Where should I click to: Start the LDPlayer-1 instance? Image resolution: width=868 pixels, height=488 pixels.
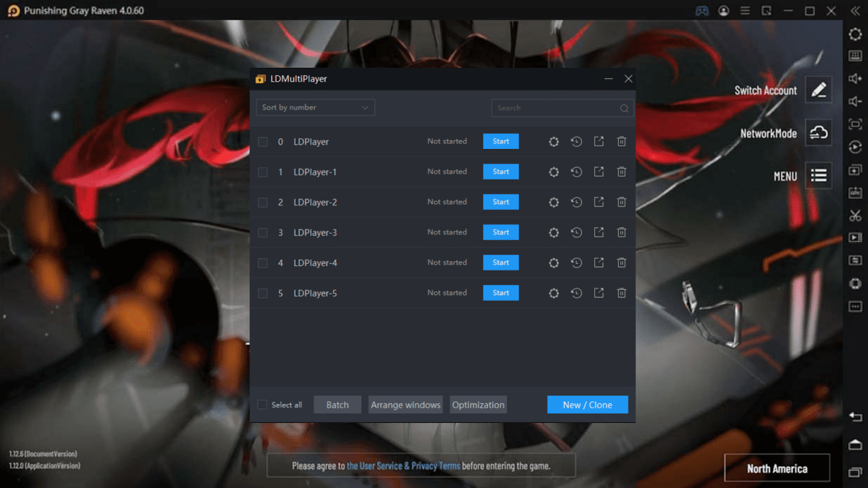[x=501, y=172]
